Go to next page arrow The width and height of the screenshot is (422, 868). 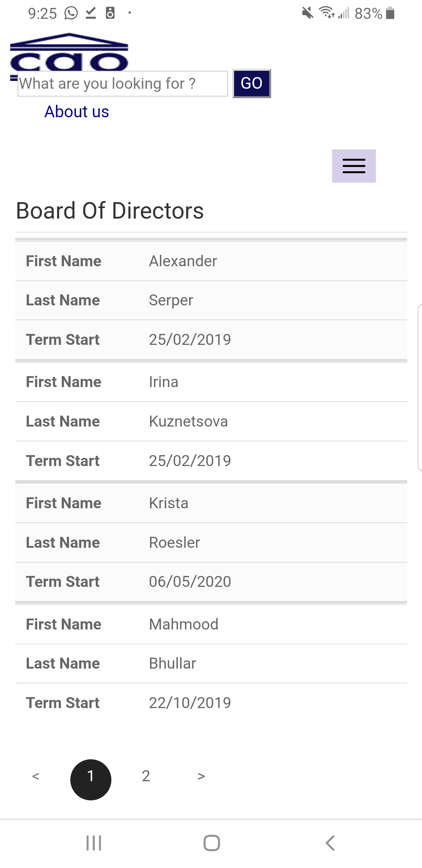[x=201, y=776]
